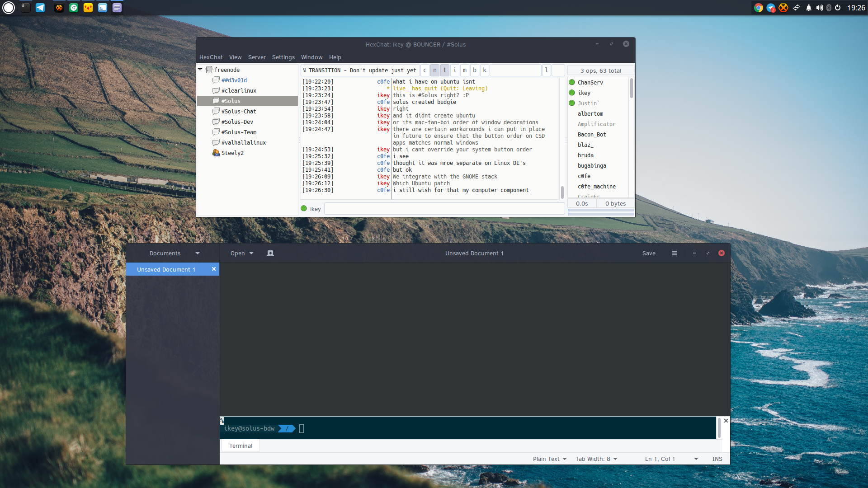Open the blue RSS feed app launcher
The image size is (868, 488).
tap(103, 8)
